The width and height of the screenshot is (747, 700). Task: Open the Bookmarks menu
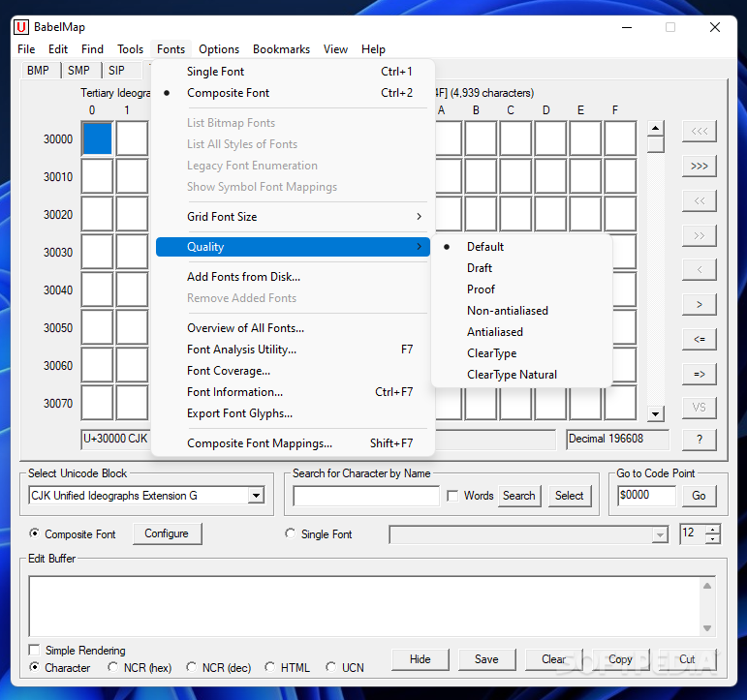pyautogui.click(x=281, y=49)
